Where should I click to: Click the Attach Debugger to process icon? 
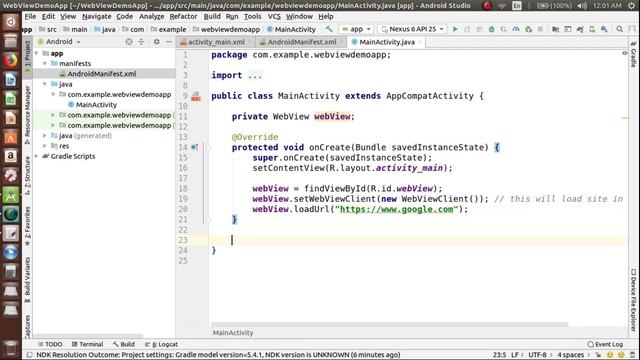[x=528, y=29]
